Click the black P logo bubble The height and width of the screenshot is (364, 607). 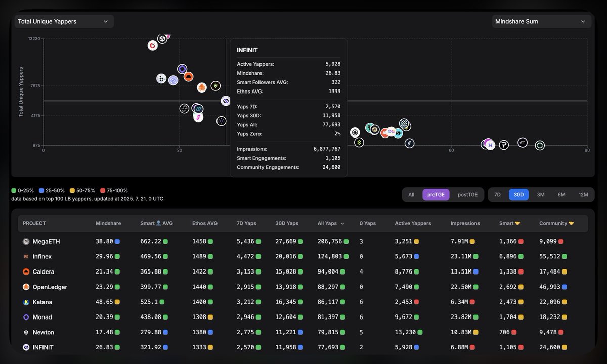coord(504,145)
